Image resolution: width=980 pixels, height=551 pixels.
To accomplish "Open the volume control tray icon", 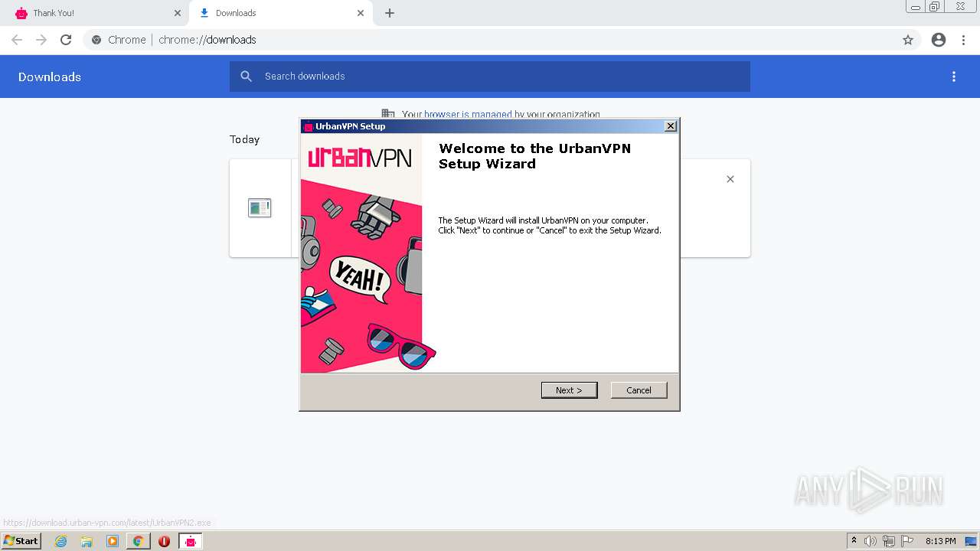I will 871,541.
